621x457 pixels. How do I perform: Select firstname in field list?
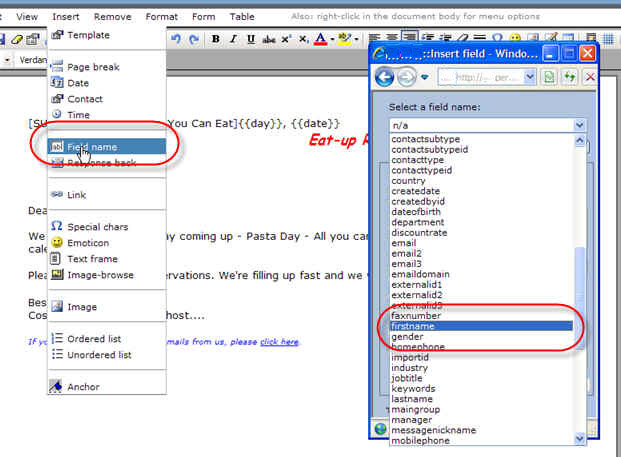(x=481, y=326)
